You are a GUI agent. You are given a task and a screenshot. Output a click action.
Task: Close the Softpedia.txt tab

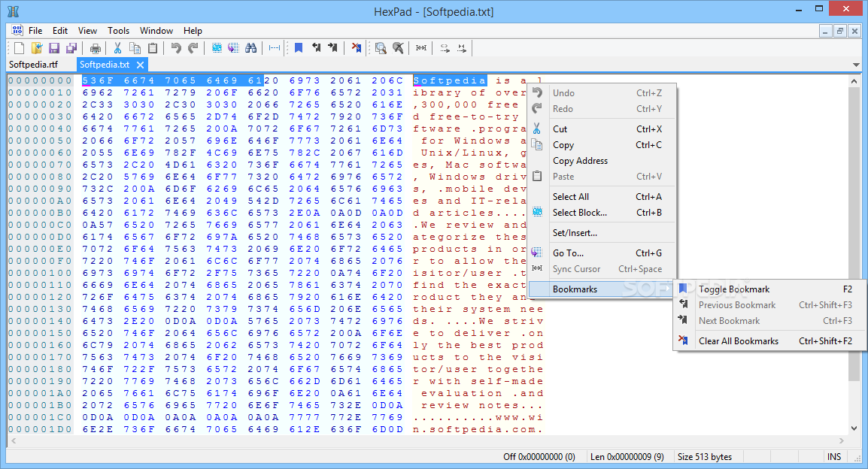(140, 65)
